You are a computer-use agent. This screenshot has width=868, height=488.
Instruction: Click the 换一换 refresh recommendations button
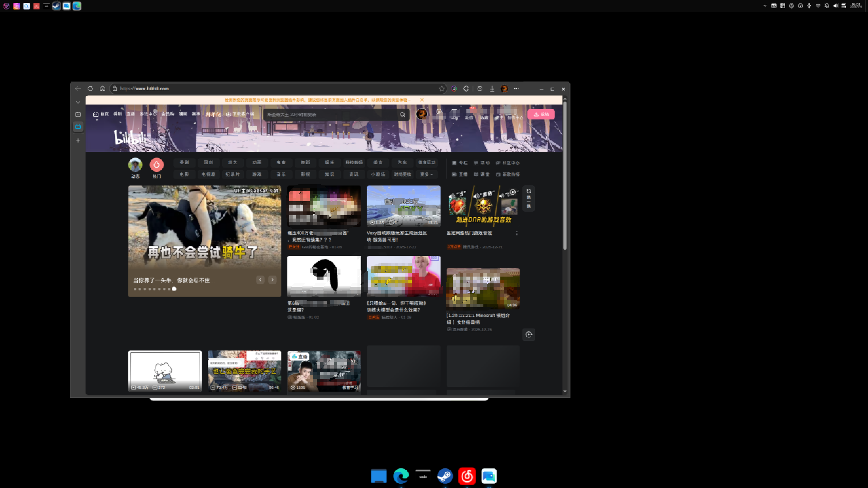click(x=529, y=199)
